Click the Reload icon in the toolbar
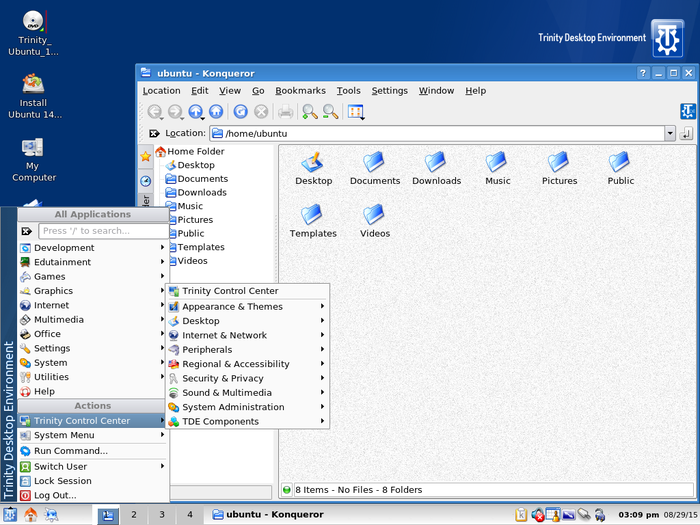Screen dimensions: 700x525 240,112
